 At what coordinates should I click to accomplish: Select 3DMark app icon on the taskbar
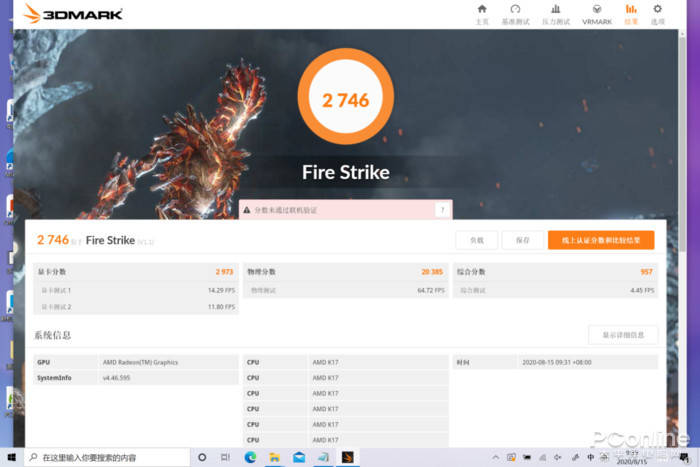pos(346,457)
